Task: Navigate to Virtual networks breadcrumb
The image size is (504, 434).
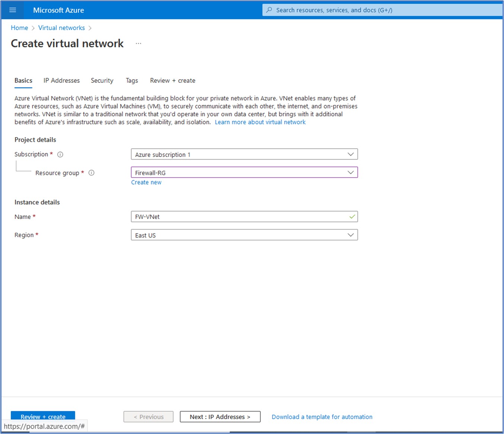Action: 61,28
